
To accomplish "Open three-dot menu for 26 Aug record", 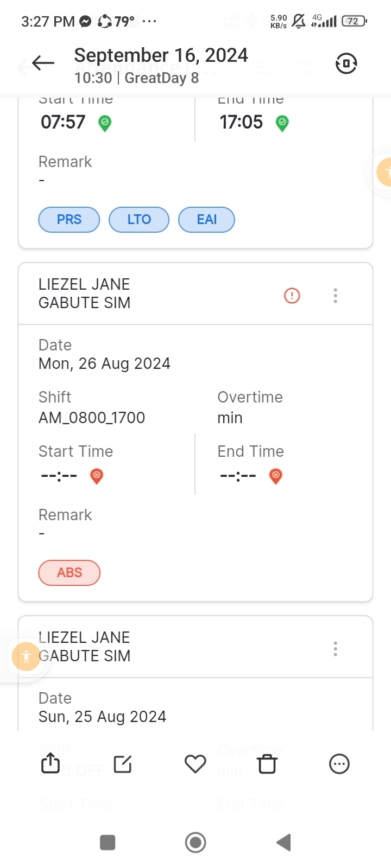I will (x=336, y=296).
